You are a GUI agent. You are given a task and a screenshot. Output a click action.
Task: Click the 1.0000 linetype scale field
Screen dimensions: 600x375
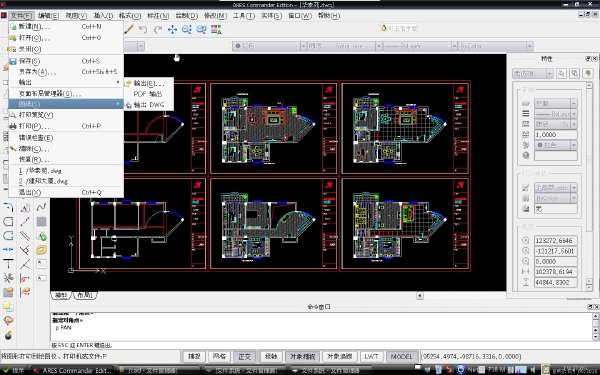pyautogui.click(x=556, y=135)
